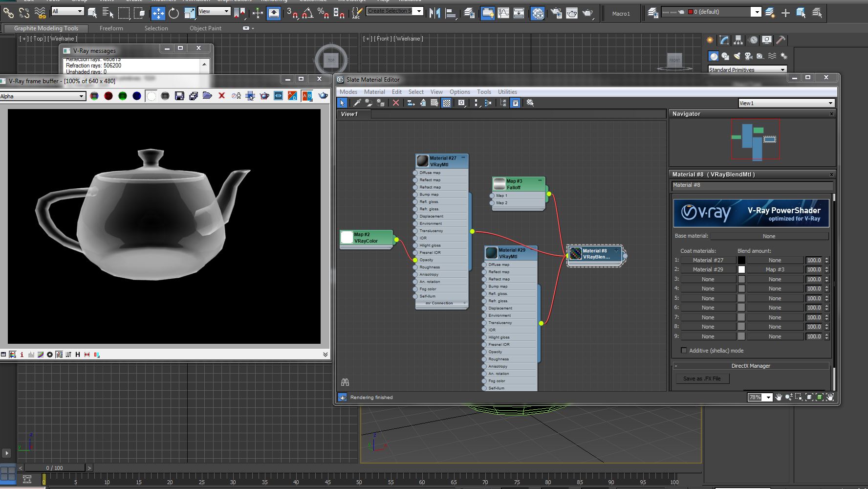Select Cameras category in Create panel
Image resolution: width=868 pixels, height=489 pixels.
click(x=748, y=56)
